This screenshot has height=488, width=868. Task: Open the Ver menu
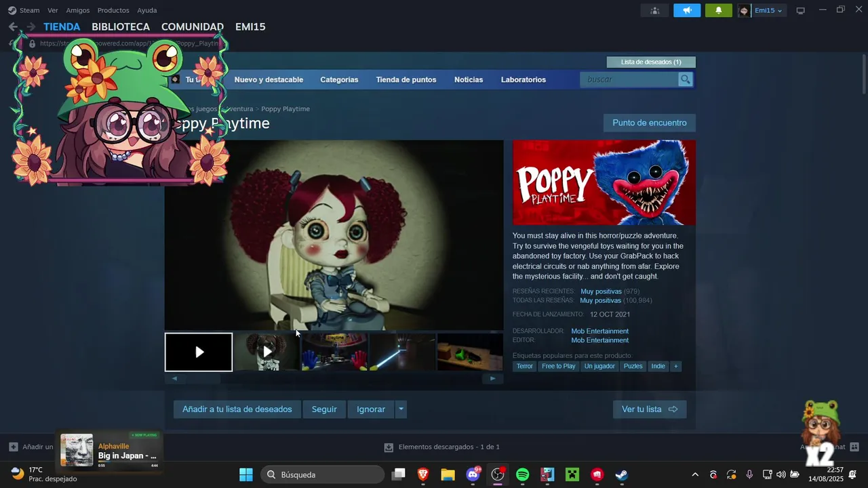[53, 10]
